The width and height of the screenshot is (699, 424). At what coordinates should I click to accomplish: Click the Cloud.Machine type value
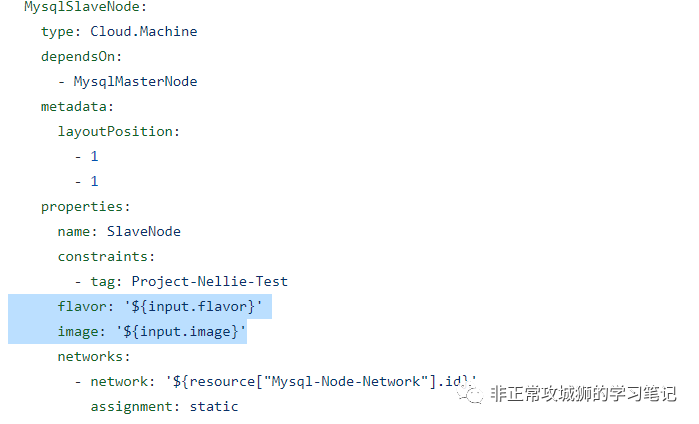click(144, 31)
